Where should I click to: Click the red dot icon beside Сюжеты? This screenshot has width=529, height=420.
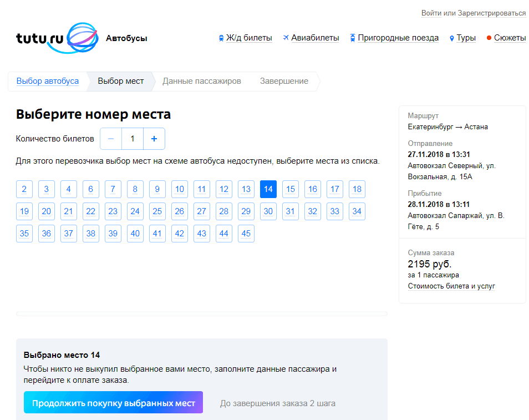489,38
